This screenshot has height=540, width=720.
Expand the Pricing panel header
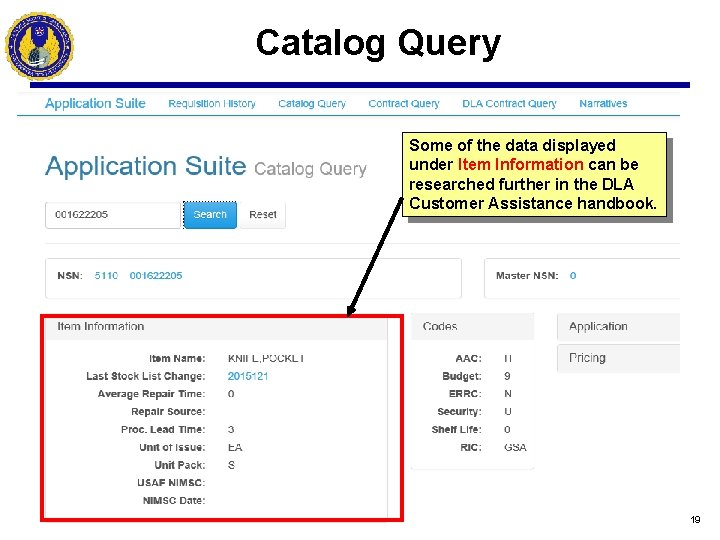click(x=618, y=358)
